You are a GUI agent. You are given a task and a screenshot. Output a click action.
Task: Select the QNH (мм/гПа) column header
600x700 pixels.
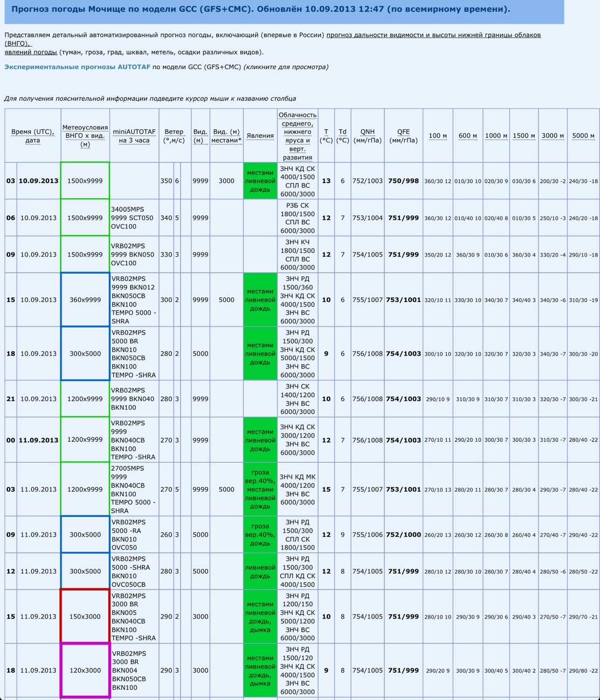[x=368, y=136]
